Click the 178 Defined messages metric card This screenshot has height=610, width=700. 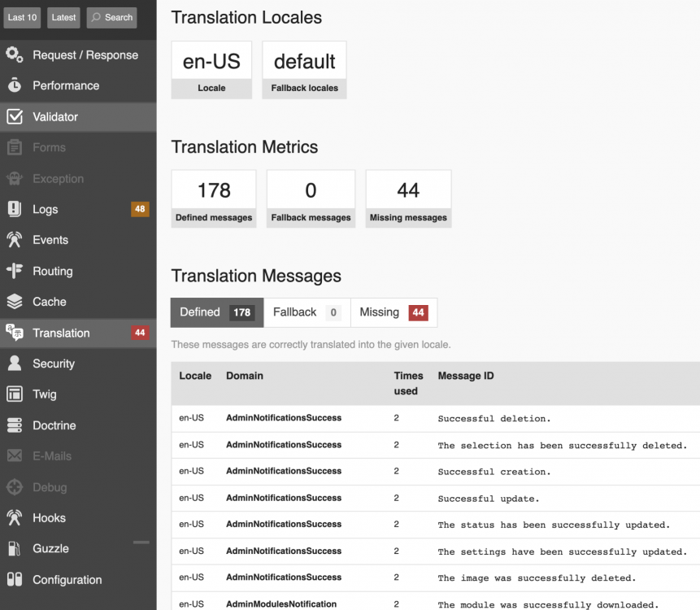(214, 198)
